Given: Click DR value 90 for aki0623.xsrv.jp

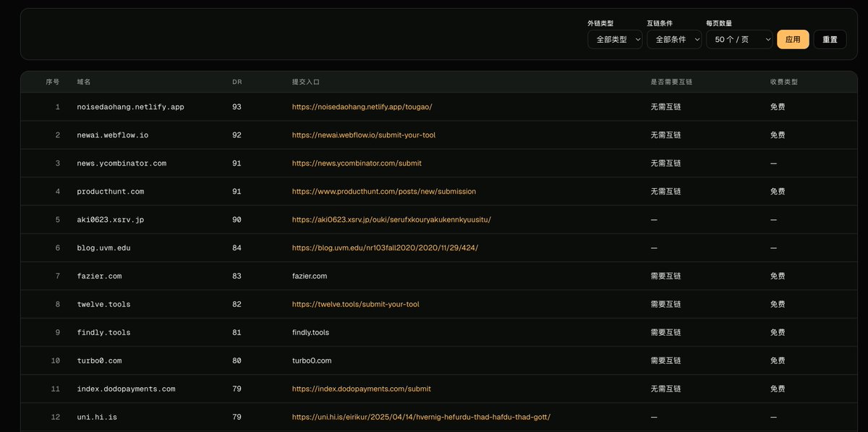Looking at the screenshot, I should pyautogui.click(x=237, y=220).
